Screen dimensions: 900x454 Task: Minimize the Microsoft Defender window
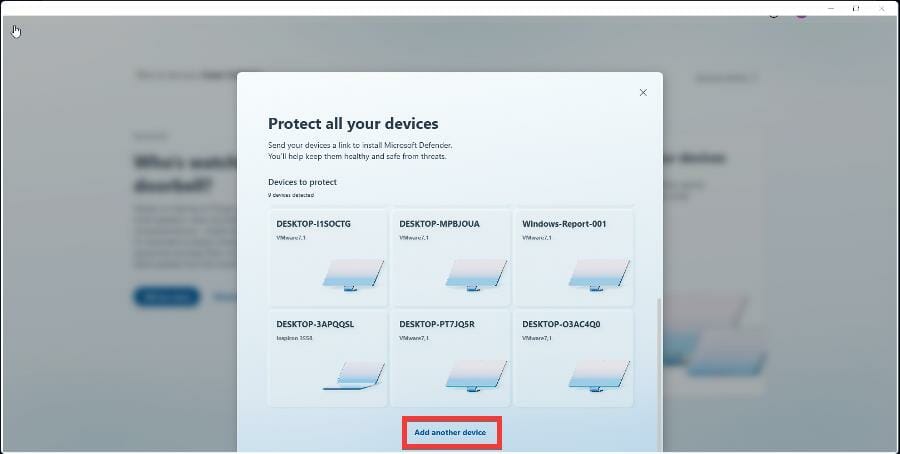coord(831,8)
